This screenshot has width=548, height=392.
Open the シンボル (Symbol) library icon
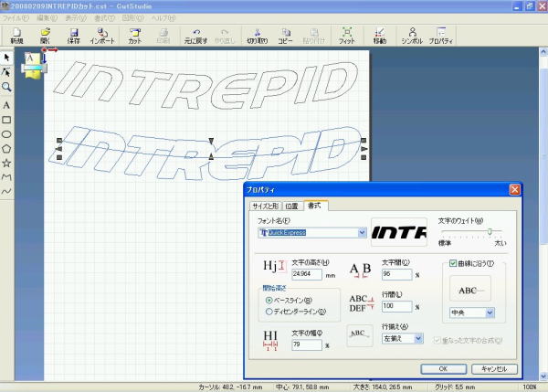tap(412, 36)
